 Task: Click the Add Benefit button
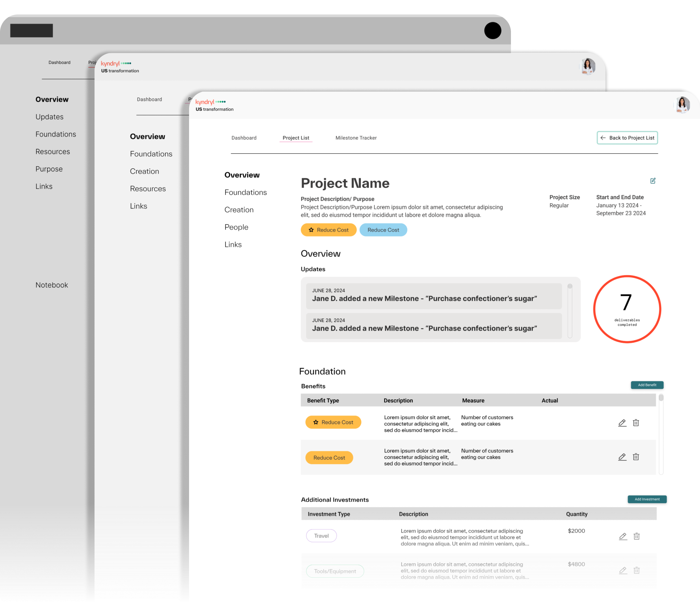click(647, 385)
